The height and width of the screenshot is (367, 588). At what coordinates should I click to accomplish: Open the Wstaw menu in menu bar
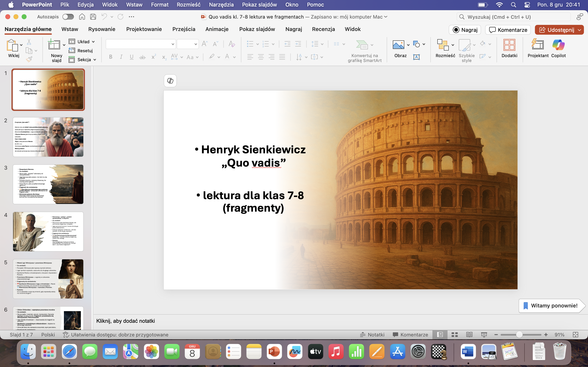(x=134, y=5)
